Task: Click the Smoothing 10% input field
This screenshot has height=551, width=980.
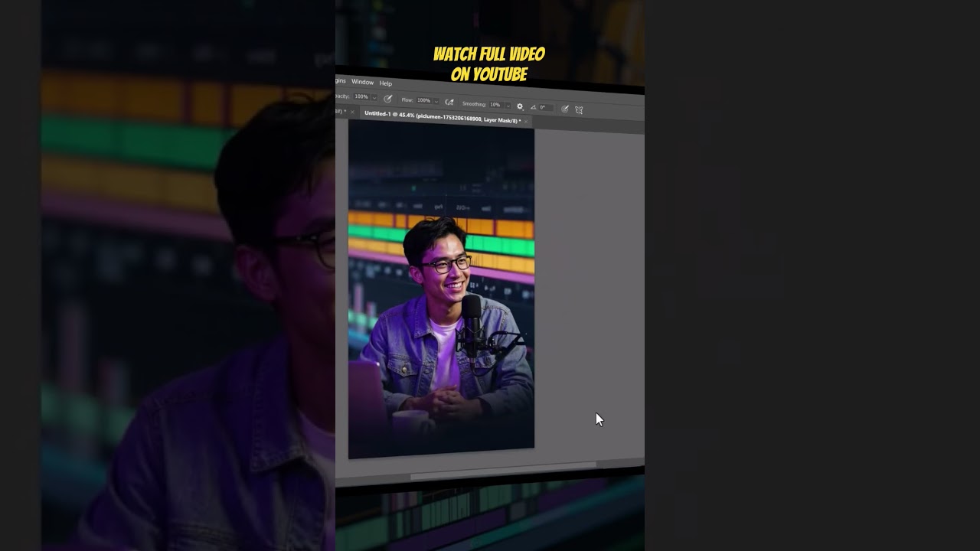Action: tap(496, 105)
